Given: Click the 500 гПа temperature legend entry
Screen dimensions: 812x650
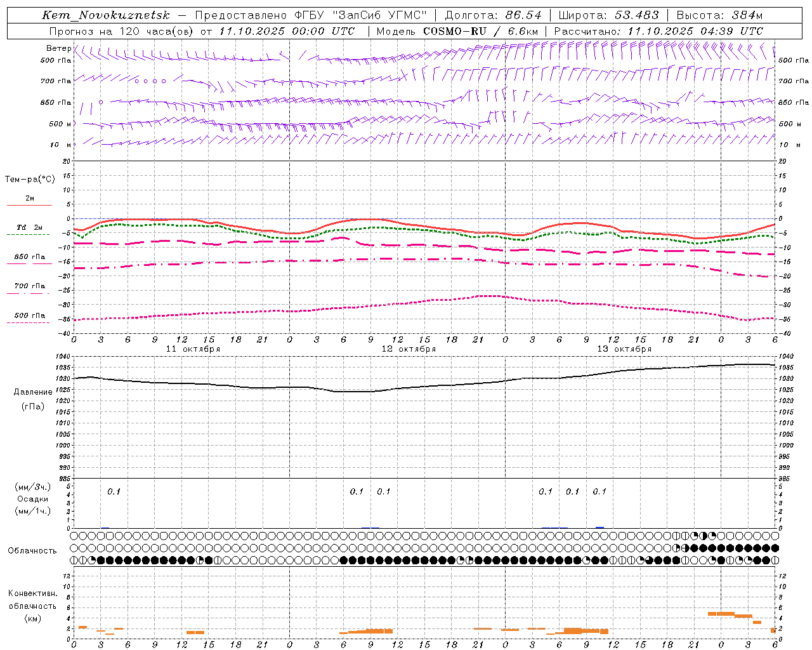Looking at the screenshot, I should (x=29, y=315).
